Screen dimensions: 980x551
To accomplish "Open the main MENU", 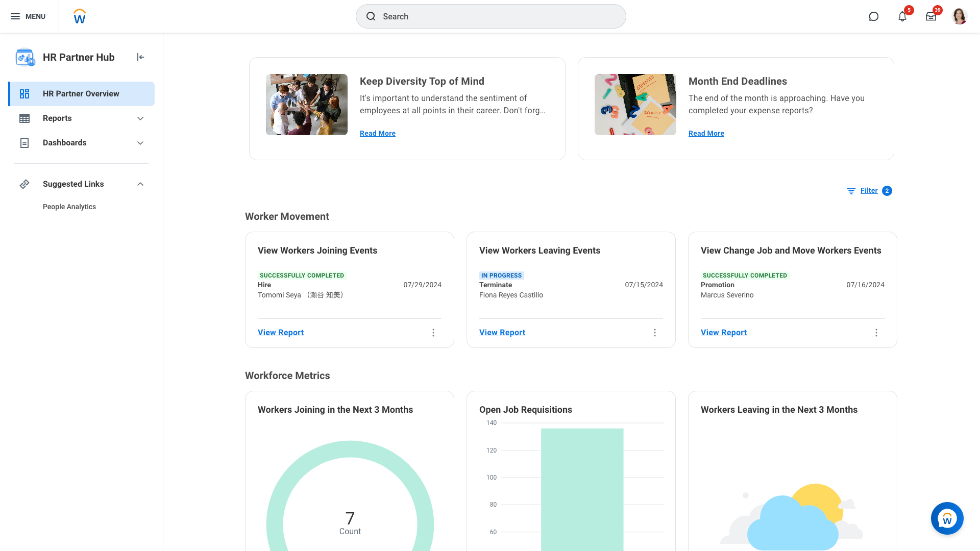I will (x=28, y=16).
